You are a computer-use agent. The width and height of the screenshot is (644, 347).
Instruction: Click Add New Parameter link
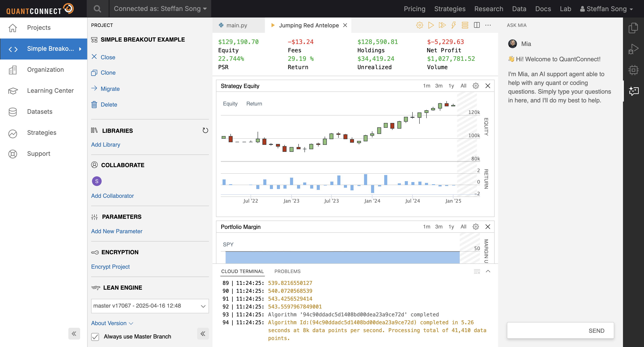[x=117, y=231]
